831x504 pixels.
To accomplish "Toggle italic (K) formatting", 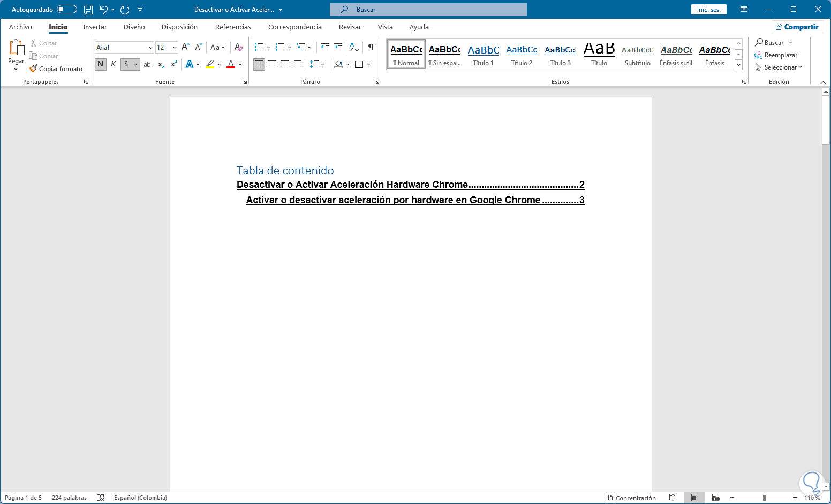I will click(x=114, y=64).
